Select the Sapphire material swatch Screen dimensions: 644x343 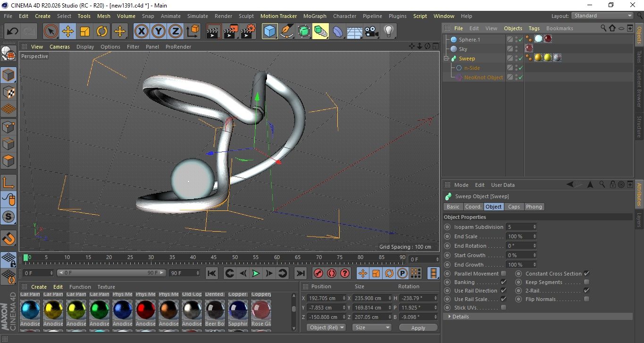point(238,310)
